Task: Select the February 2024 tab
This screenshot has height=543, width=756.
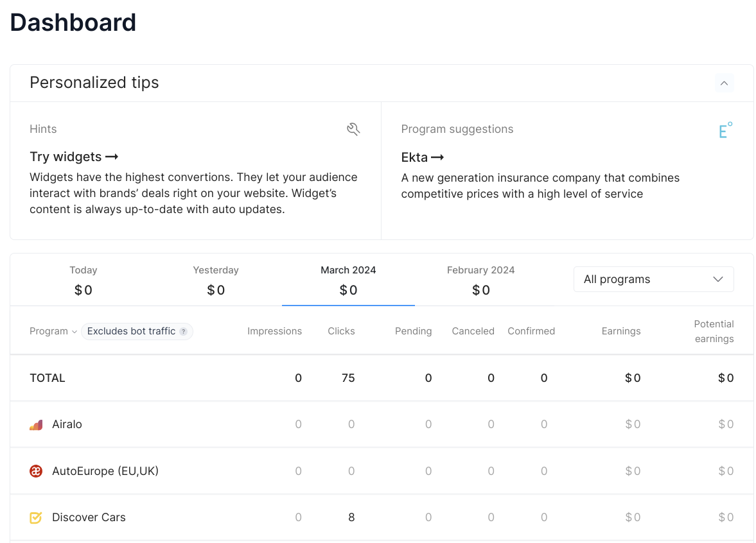Action: (x=480, y=280)
